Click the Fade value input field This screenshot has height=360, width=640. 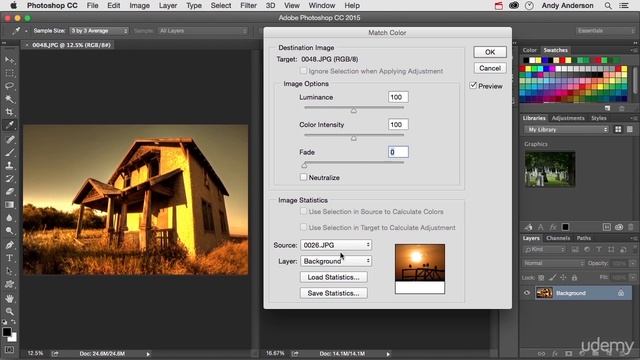[398, 152]
